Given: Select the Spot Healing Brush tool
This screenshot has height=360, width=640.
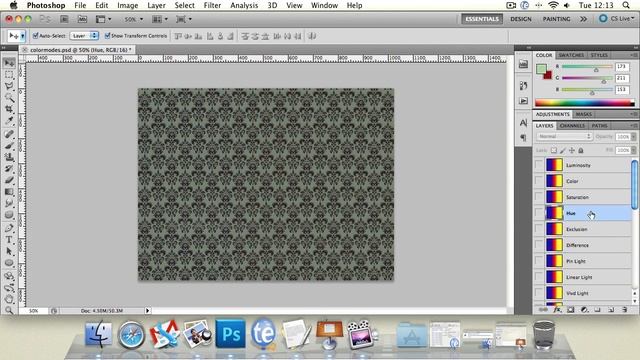Looking at the screenshot, I should [9, 134].
